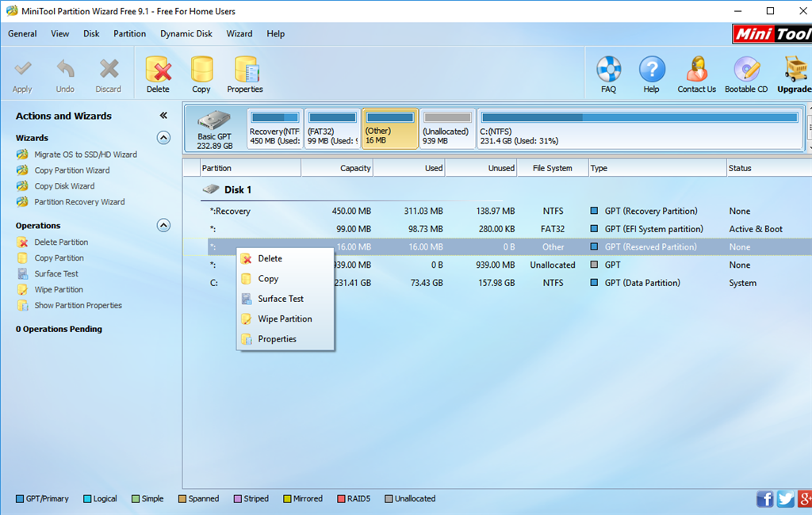Choose Properties in the context menu
The height and width of the screenshot is (515, 812).
[285, 339]
